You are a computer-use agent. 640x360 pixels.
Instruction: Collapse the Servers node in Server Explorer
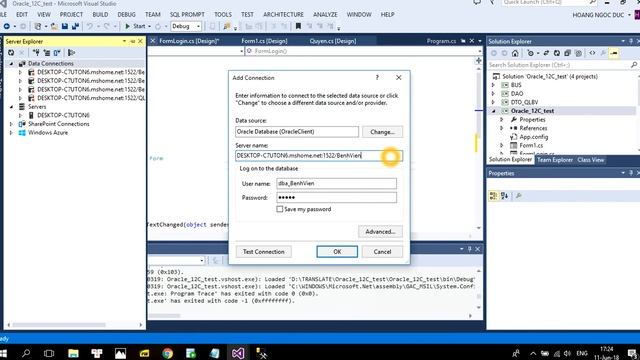pyautogui.click(x=11, y=107)
